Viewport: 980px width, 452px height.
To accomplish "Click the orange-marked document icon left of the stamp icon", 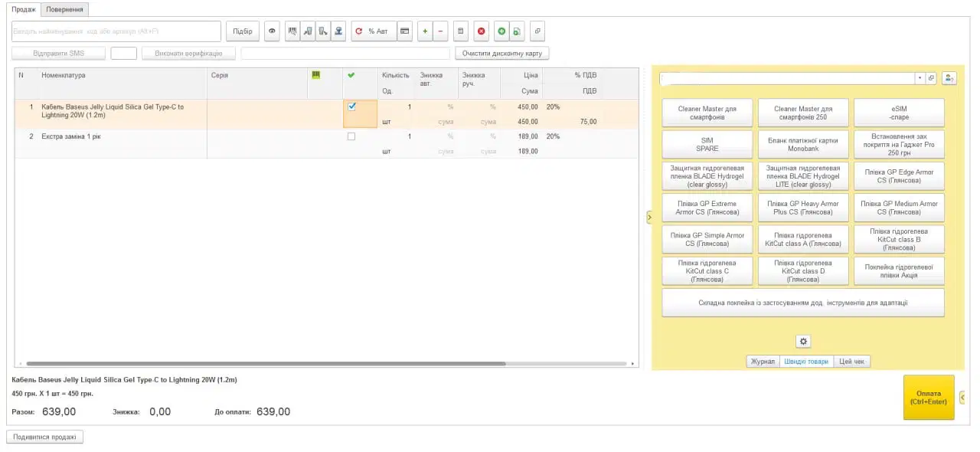I will pyautogui.click(x=323, y=31).
